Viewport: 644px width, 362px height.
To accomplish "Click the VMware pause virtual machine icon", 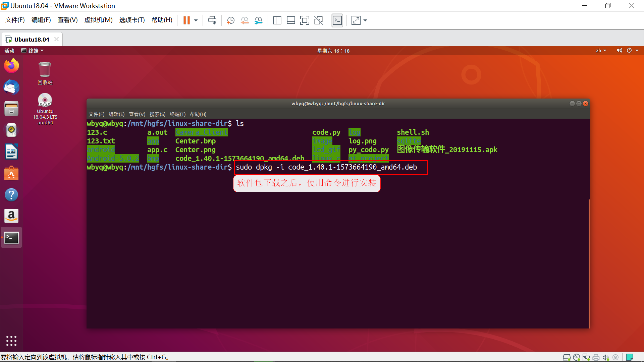I will tap(186, 20).
